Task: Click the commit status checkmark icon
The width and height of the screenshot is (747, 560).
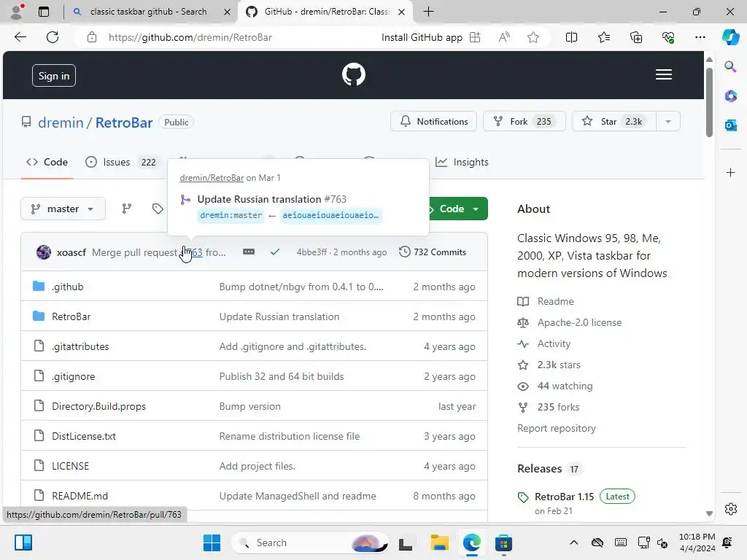Action: tap(275, 252)
